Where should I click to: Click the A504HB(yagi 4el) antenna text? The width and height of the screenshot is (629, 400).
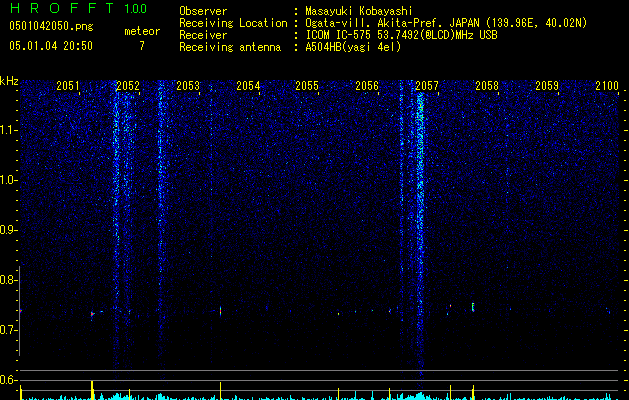pos(353,47)
